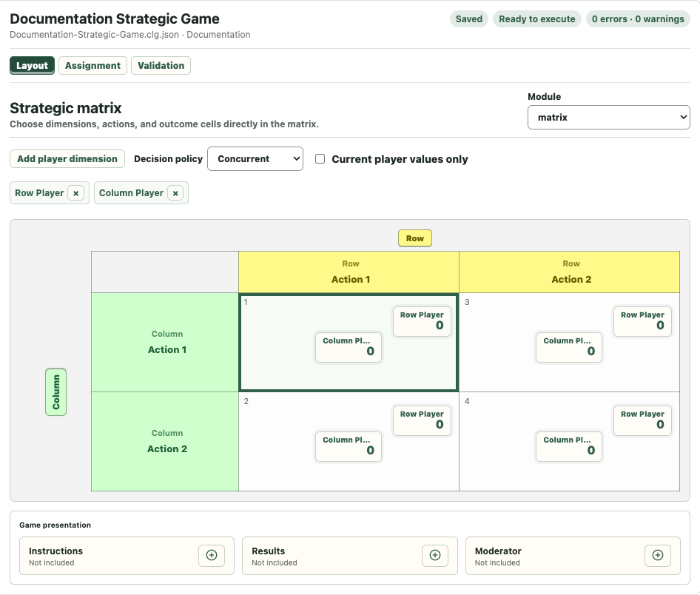Select the Column Action 1 header
Viewport: 700px width, 595px height.
165,343
